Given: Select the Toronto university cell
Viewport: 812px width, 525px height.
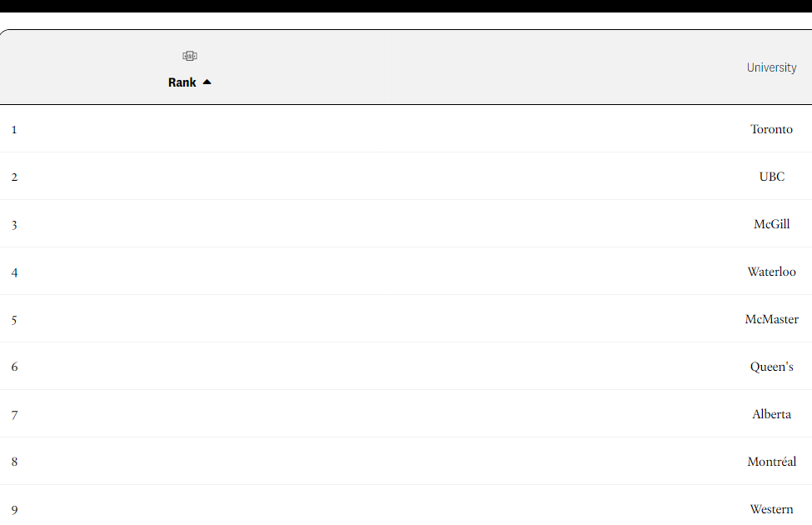Looking at the screenshot, I should (771, 129).
